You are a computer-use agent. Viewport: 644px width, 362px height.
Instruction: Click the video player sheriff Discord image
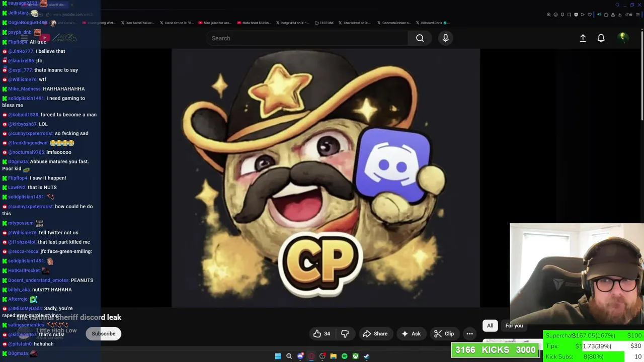pos(326,178)
